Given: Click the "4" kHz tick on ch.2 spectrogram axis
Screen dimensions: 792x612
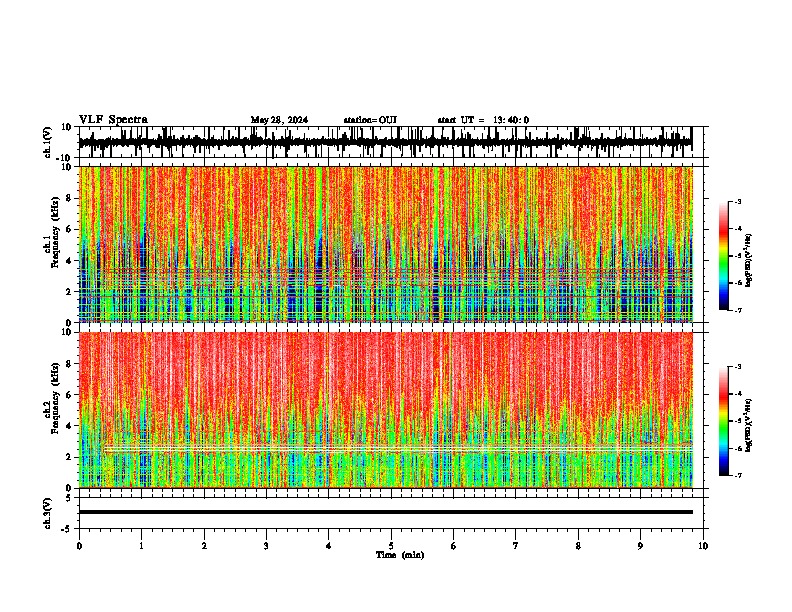Looking at the screenshot, I should [x=70, y=426].
